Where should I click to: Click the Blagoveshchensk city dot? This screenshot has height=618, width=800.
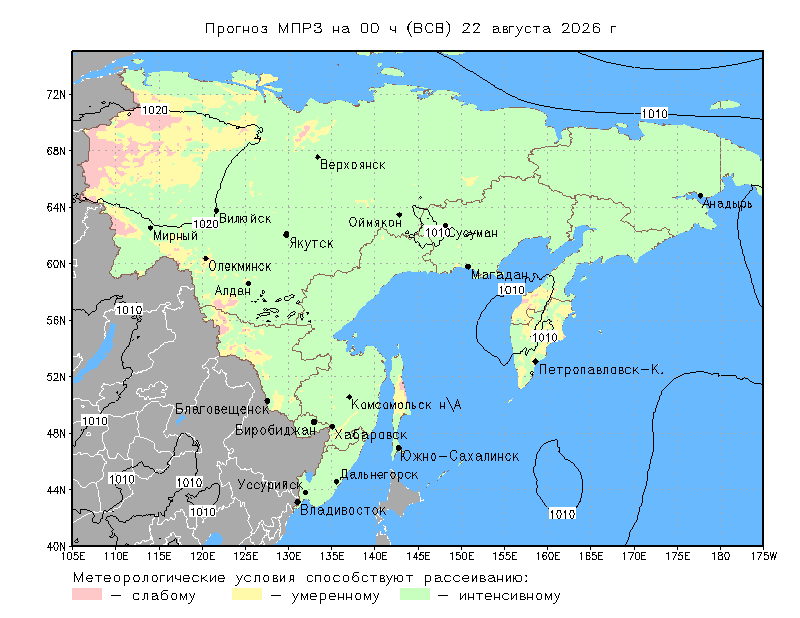point(267,401)
